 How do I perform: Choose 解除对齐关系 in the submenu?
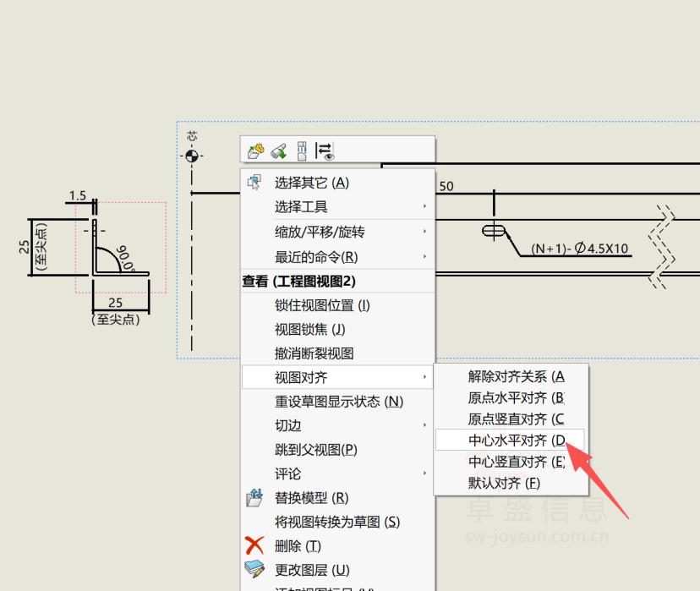516,376
